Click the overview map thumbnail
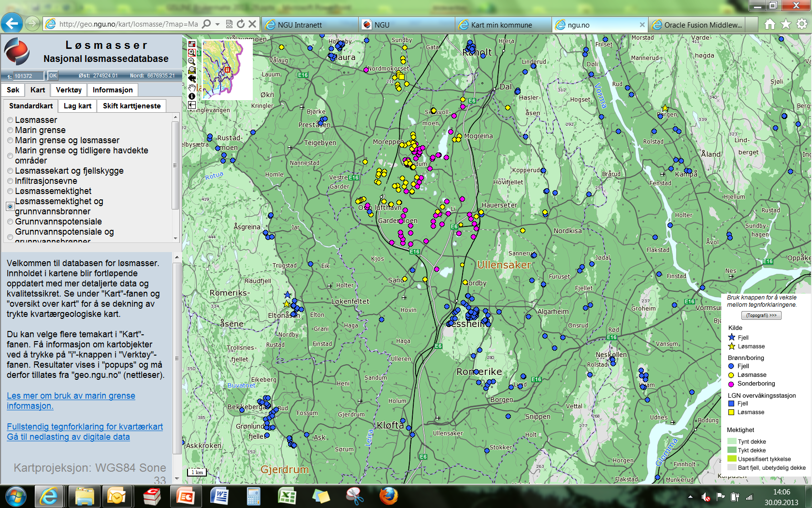The image size is (812, 508). pos(227,70)
